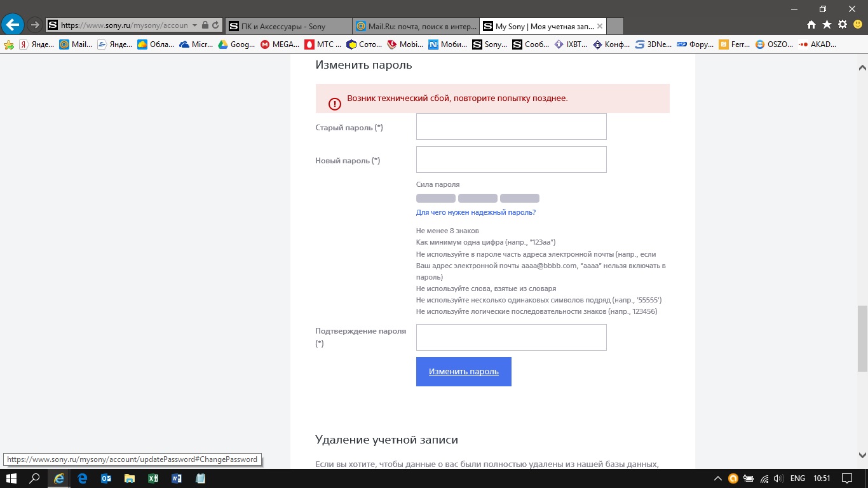
Task: Click text Не менее 8 знаков
Action: click(x=447, y=231)
